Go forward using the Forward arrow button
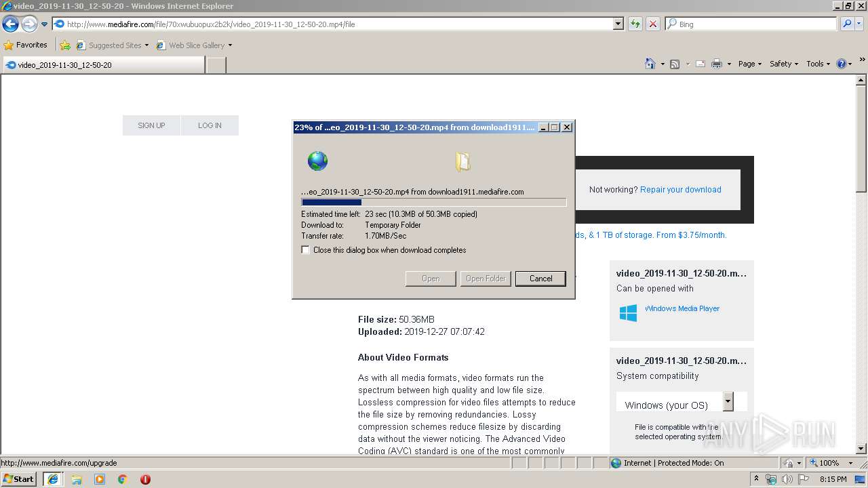 [29, 24]
